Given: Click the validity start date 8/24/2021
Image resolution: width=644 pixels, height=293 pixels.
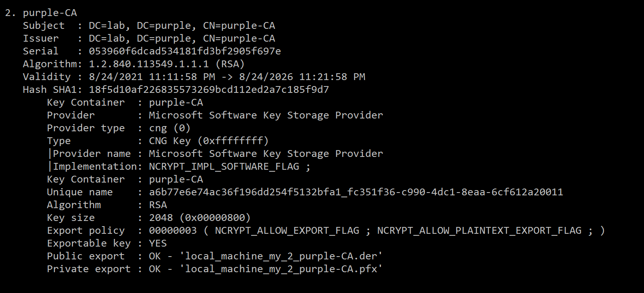Looking at the screenshot, I should tap(116, 77).
